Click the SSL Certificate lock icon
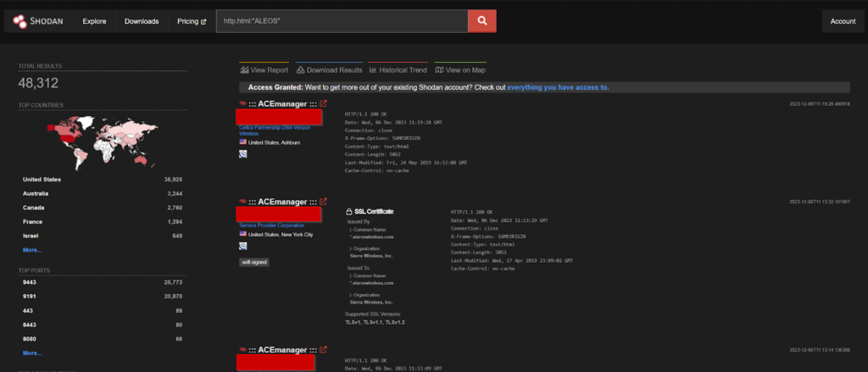 348,212
